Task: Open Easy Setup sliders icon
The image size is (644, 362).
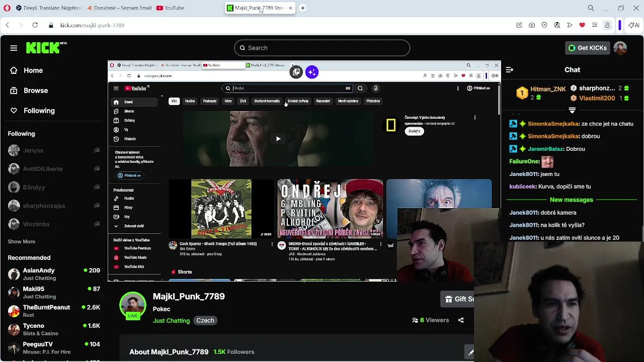Action: (x=595, y=25)
